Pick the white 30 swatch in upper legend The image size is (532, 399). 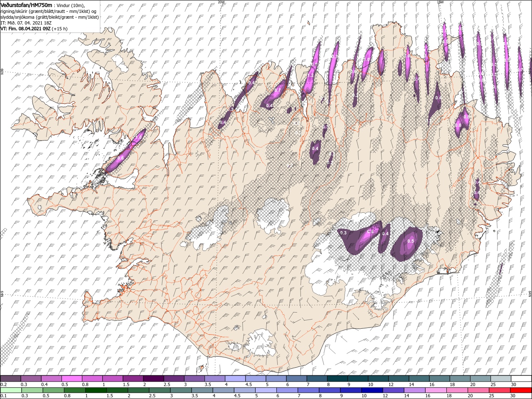pyautogui.click(x=521, y=379)
